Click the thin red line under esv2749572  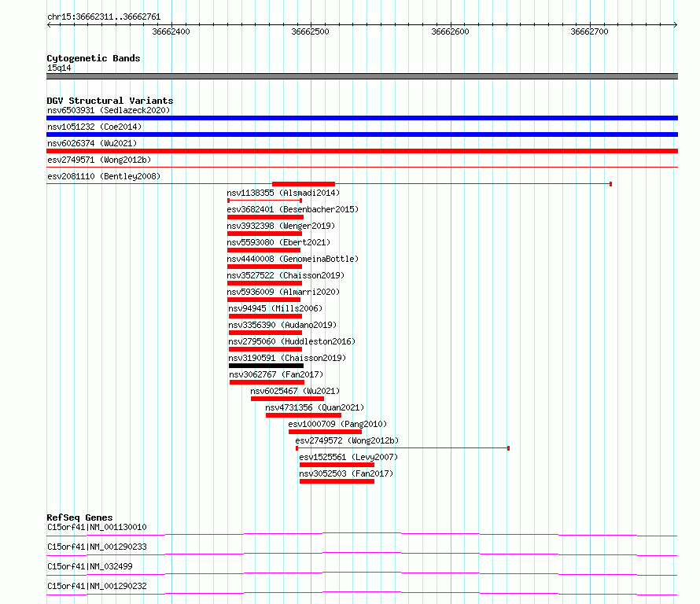coord(403,448)
